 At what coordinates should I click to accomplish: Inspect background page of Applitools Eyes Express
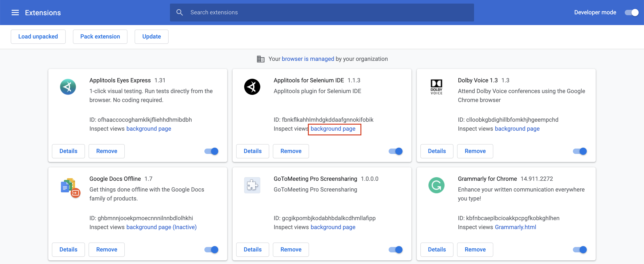(149, 129)
